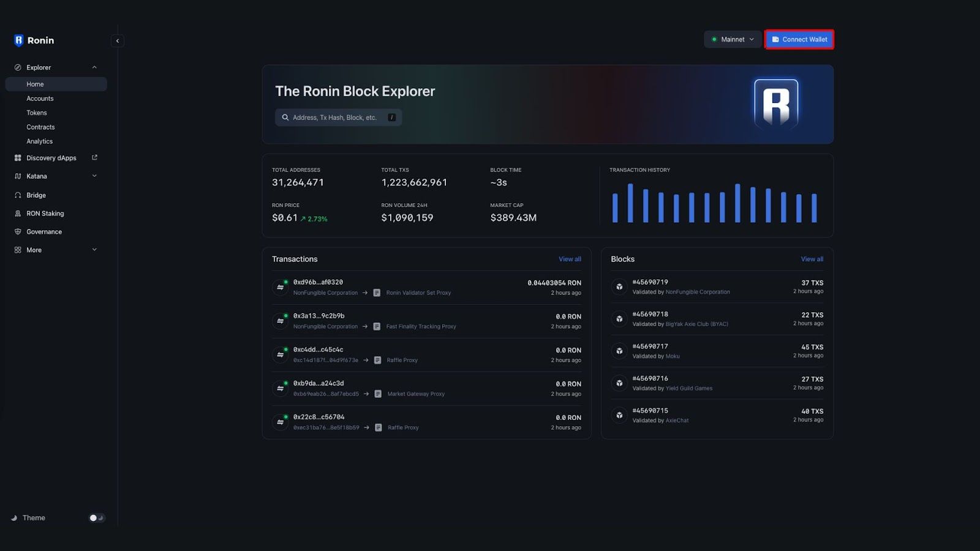980x551 pixels.
Task: Click the RON Staking icon
Action: point(18,214)
